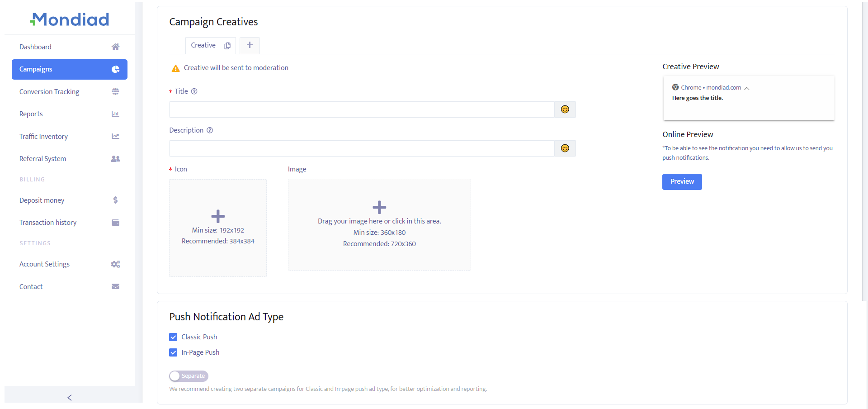This screenshot has width=868, height=409.
Task: Open emoji picker for Description field
Action: click(565, 148)
